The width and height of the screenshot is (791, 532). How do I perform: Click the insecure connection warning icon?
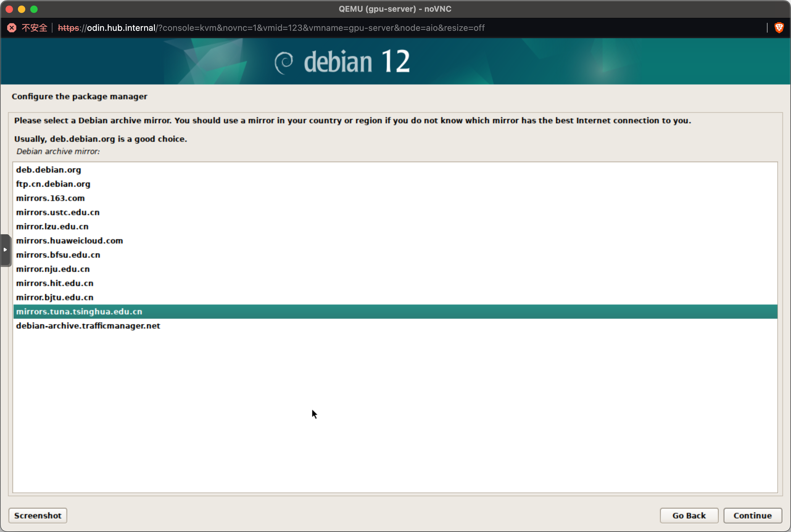point(12,28)
